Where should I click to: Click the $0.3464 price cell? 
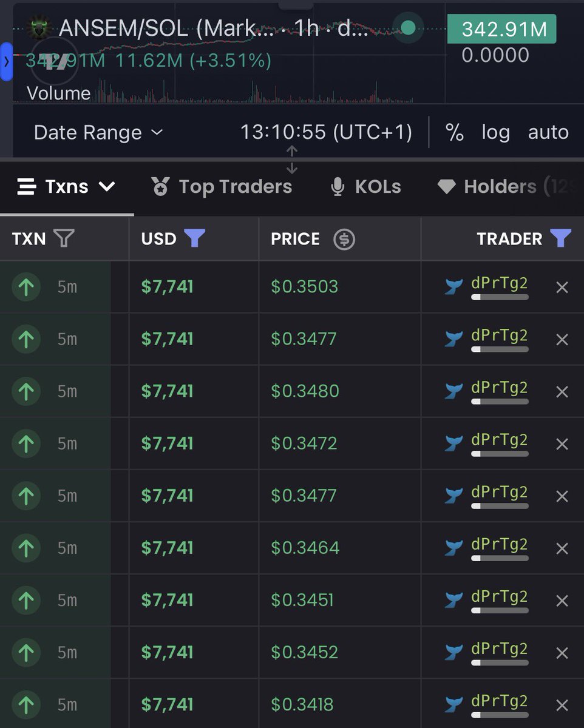click(x=305, y=547)
